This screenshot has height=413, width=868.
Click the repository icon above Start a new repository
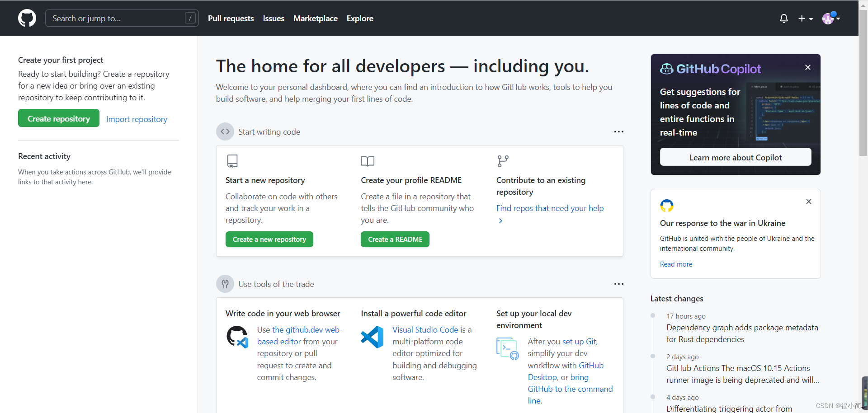(232, 161)
